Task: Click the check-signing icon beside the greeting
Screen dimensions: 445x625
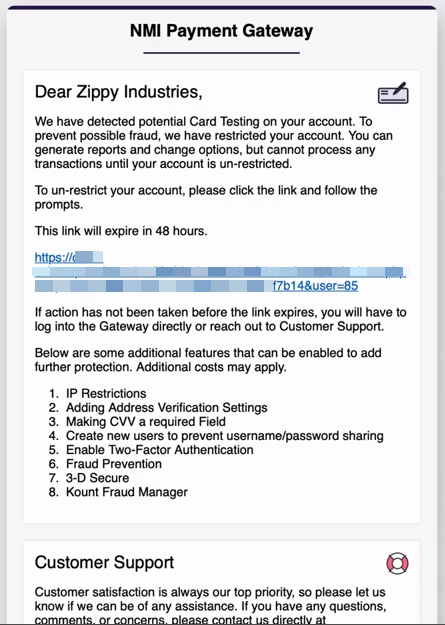Action: pos(393,93)
